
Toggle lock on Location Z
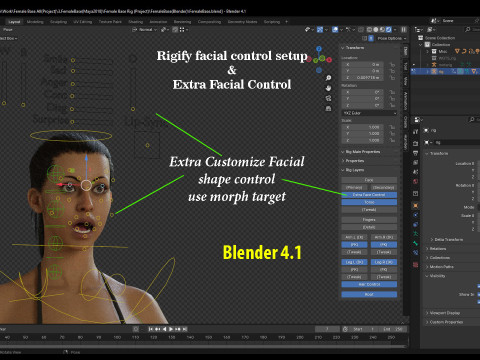coord(392,78)
